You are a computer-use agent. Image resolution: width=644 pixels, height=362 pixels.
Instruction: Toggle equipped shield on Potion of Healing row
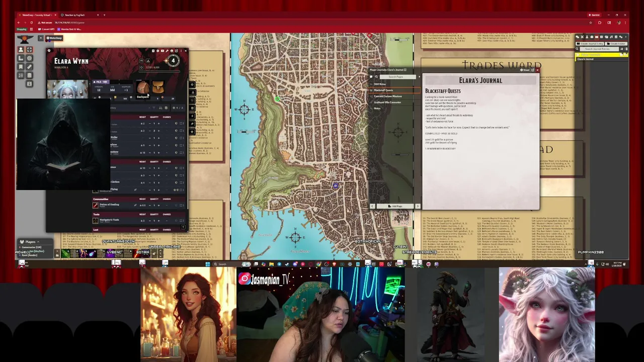pos(176,206)
